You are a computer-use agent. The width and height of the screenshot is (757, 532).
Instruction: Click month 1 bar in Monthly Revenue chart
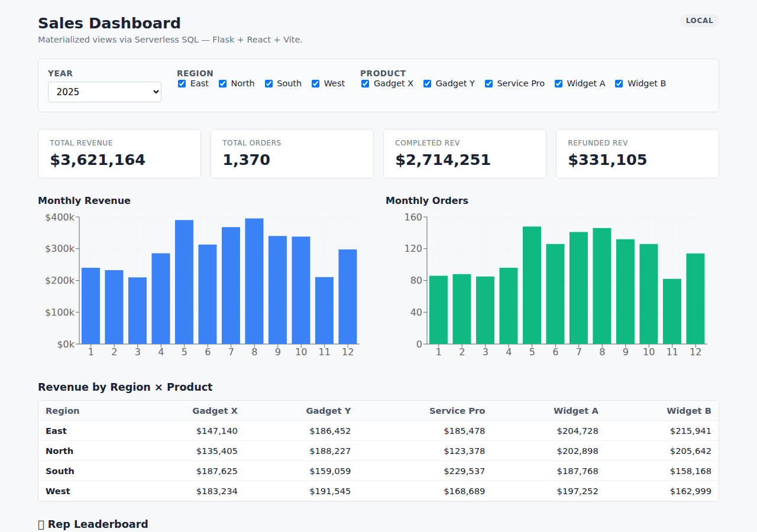[x=90, y=306]
